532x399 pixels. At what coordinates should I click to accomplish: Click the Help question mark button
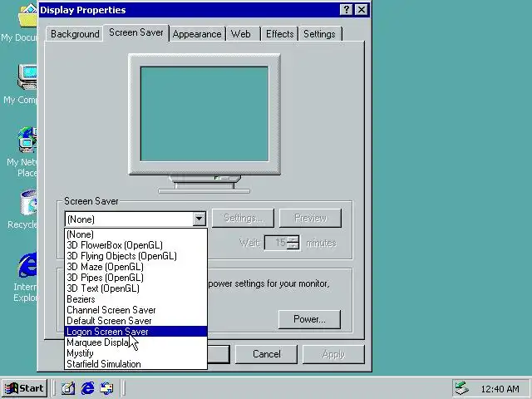pos(346,10)
